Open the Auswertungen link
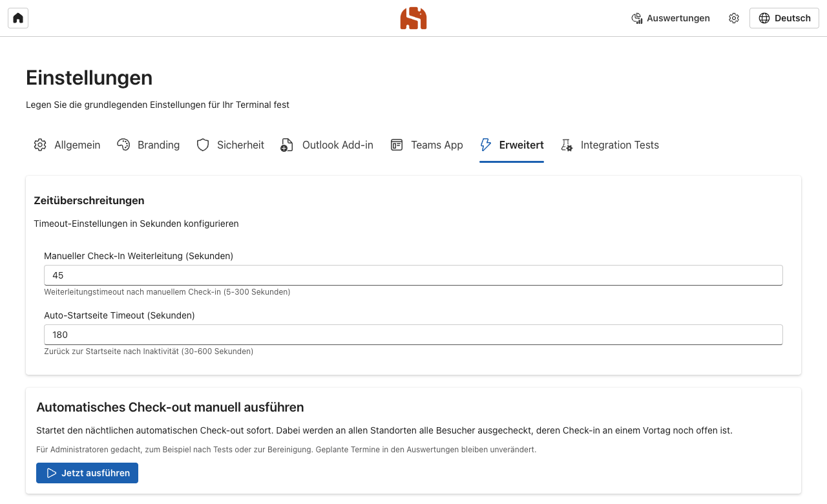The width and height of the screenshot is (827, 504). pos(671,18)
